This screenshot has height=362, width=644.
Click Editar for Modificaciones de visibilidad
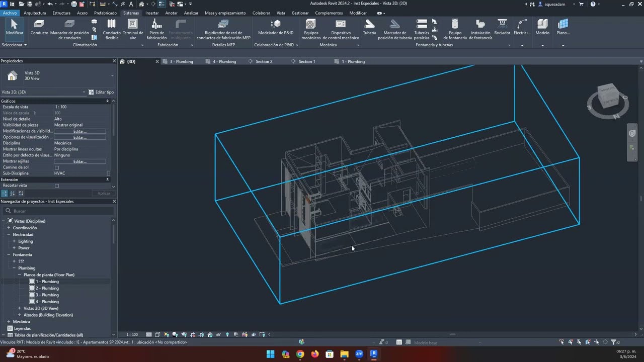[80, 131]
